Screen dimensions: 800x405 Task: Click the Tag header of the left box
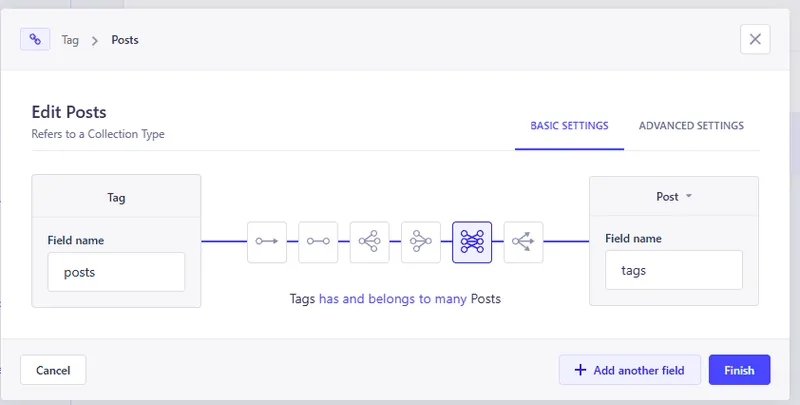point(116,198)
